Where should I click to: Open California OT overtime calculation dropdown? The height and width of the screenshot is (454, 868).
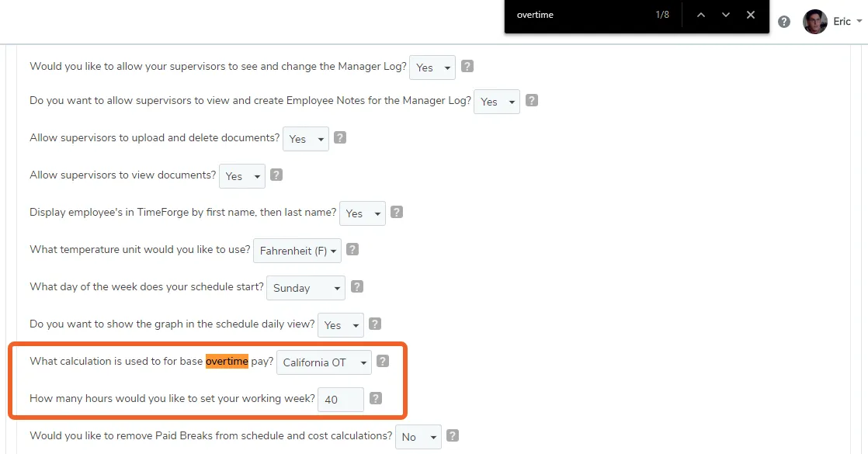click(x=324, y=362)
